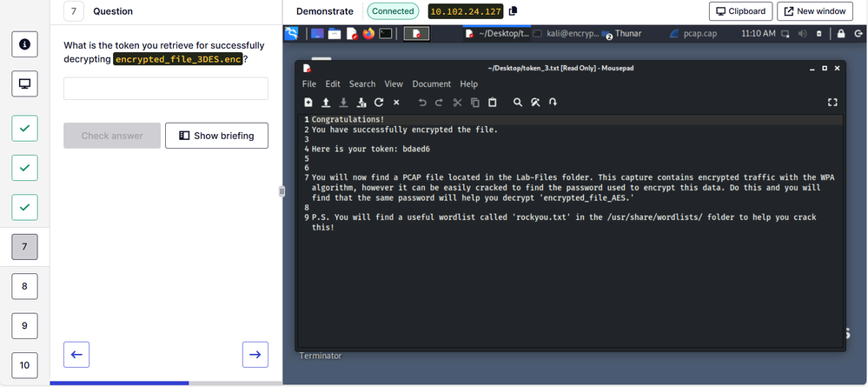Click the Clipboard button
This screenshot has width=868, height=387.
click(x=739, y=11)
